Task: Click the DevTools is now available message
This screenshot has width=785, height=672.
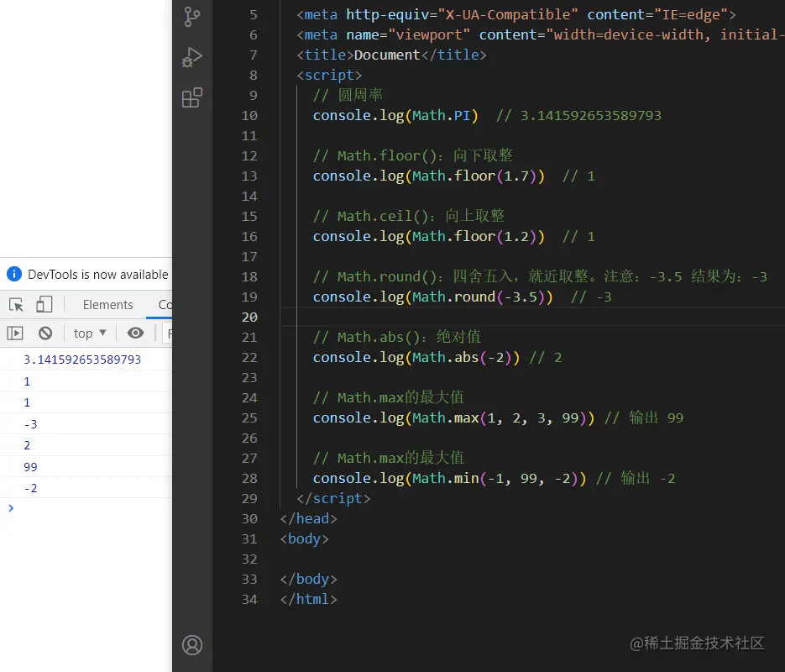Action: 98,275
